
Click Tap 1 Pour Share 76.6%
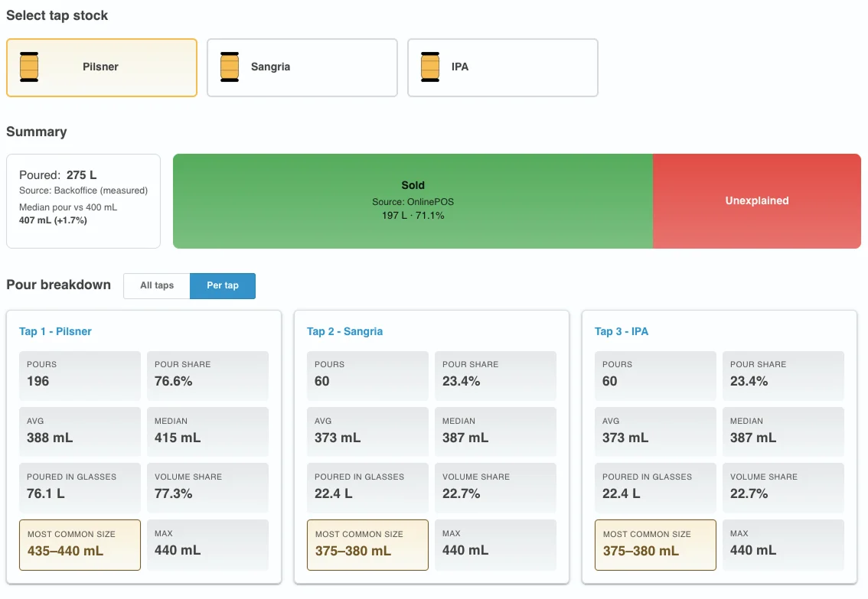coord(207,376)
